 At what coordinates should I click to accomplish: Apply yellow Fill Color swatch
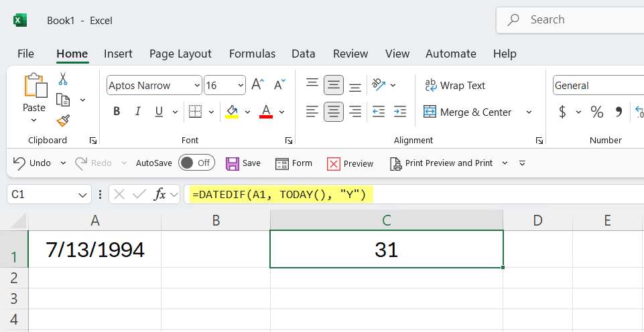(232, 112)
